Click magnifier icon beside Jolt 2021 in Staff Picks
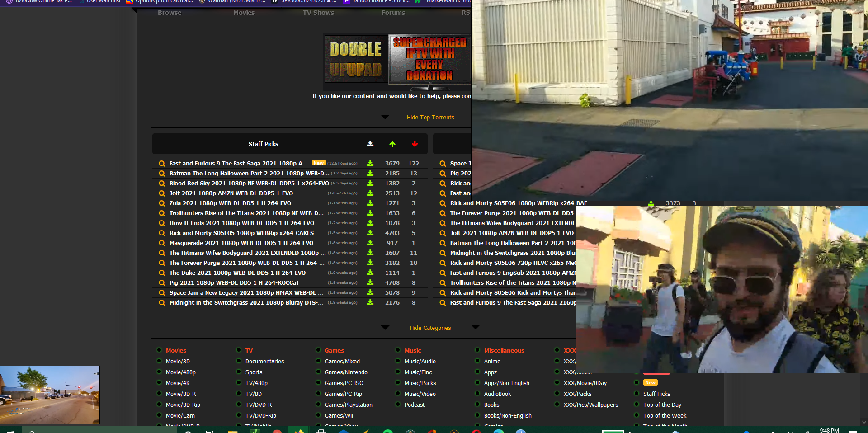868x433 pixels. (x=162, y=193)
